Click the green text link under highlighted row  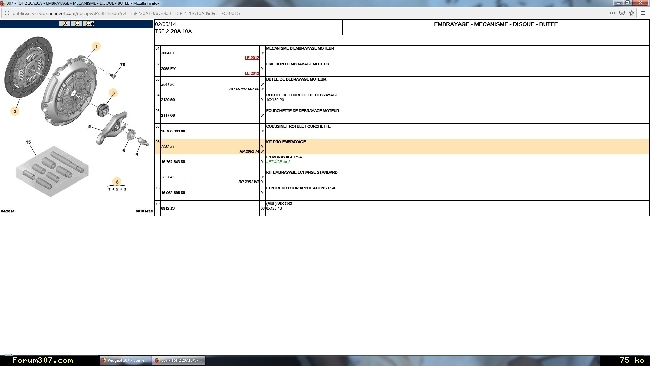tap(278, 162)
